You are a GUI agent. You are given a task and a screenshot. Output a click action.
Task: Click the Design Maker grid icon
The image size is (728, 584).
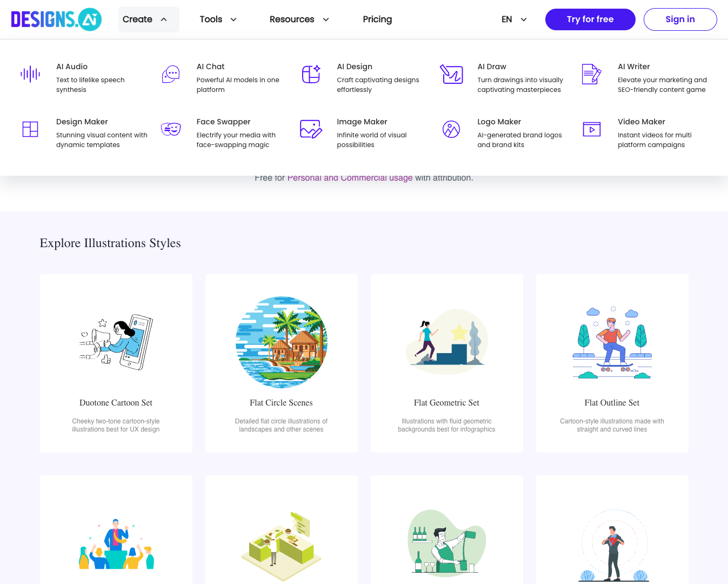(30, 129)
